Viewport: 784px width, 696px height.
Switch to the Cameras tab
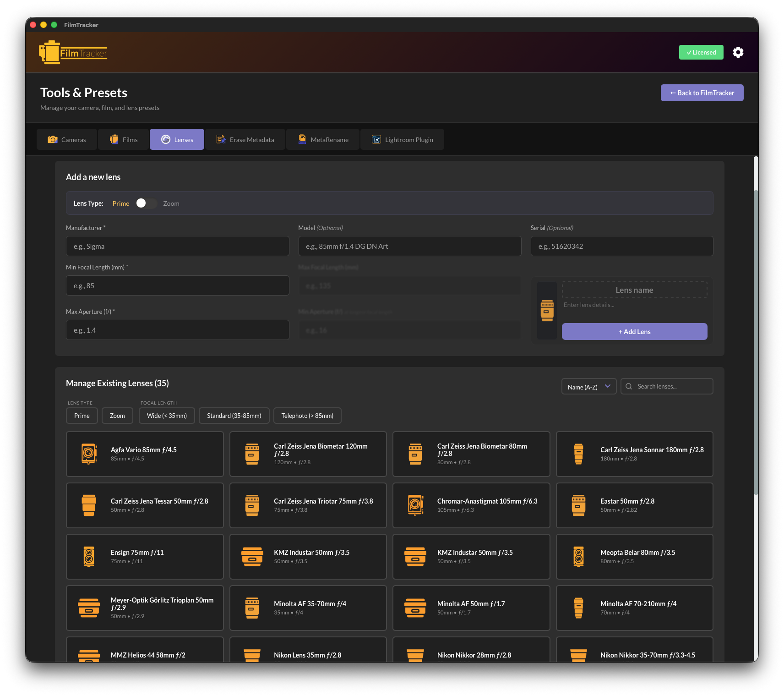coord(67,140)
